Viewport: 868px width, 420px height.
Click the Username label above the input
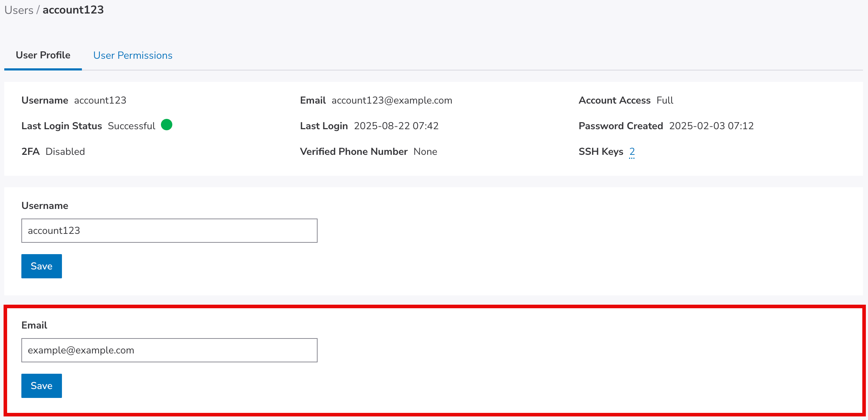pyautogui.click(x=45, y=206)
